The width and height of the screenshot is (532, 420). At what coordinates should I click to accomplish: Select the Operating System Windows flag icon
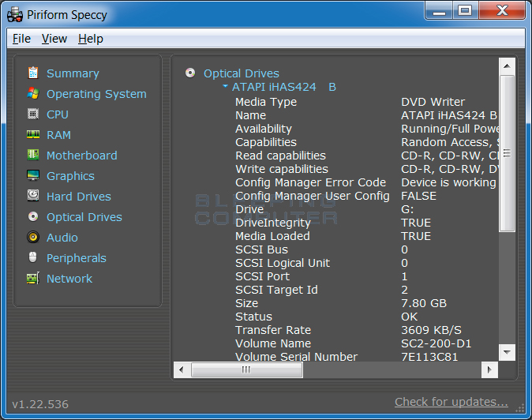coord(33,93)
